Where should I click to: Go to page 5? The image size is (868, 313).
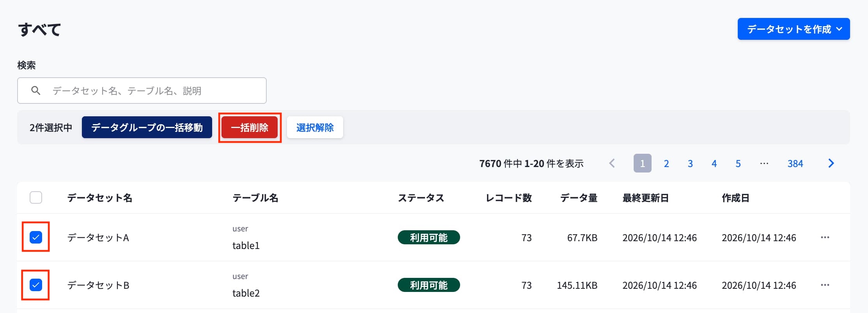[x=738, y=164]
